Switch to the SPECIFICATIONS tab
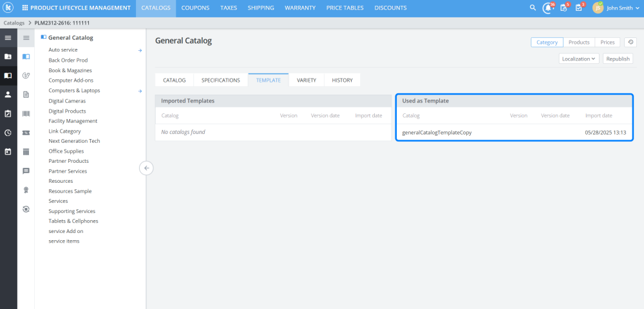644x309 pixels. coord(220,80)
